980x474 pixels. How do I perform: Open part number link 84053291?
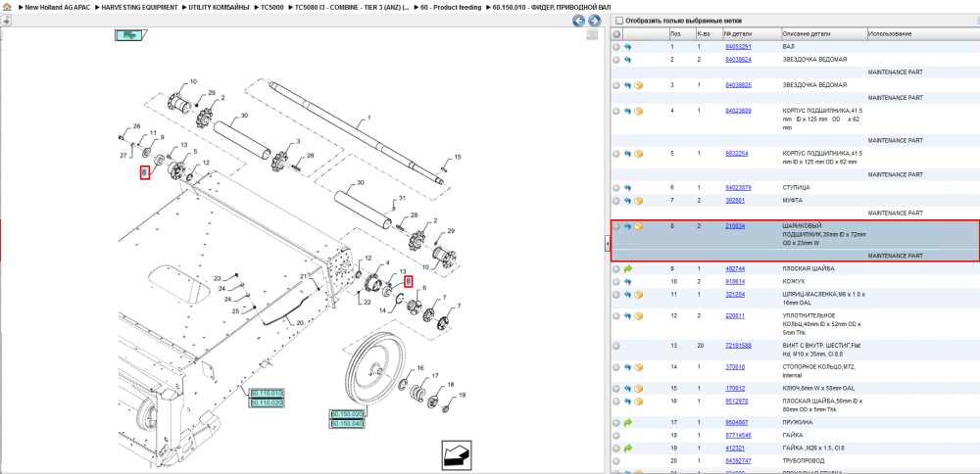click(x=738, y=47)
